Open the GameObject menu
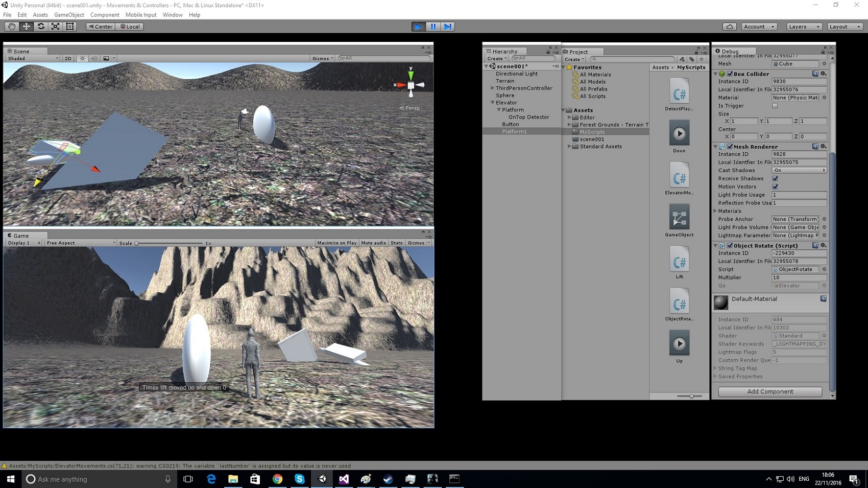The image size is (868, 488). click(69, 15)
